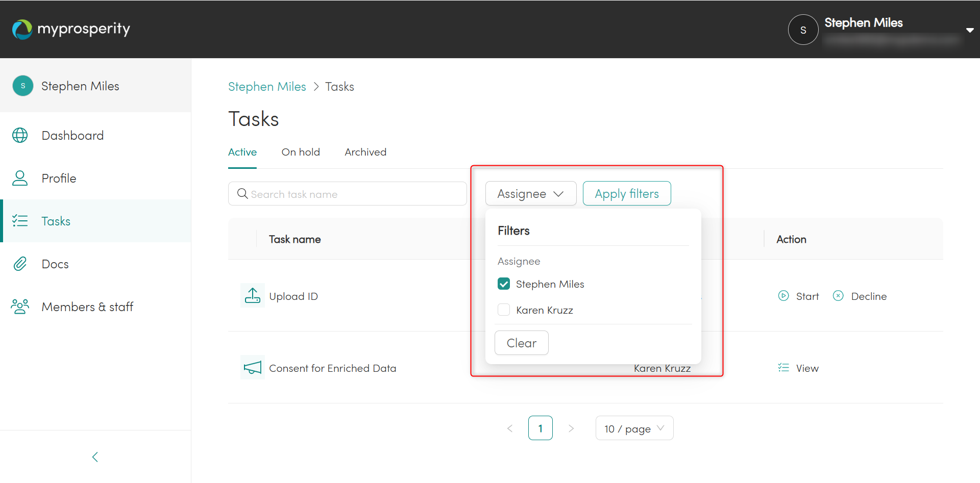Viewport: 980px width, 483px height.
Task: Switch to the On hold tab
Action: point(301,152)
